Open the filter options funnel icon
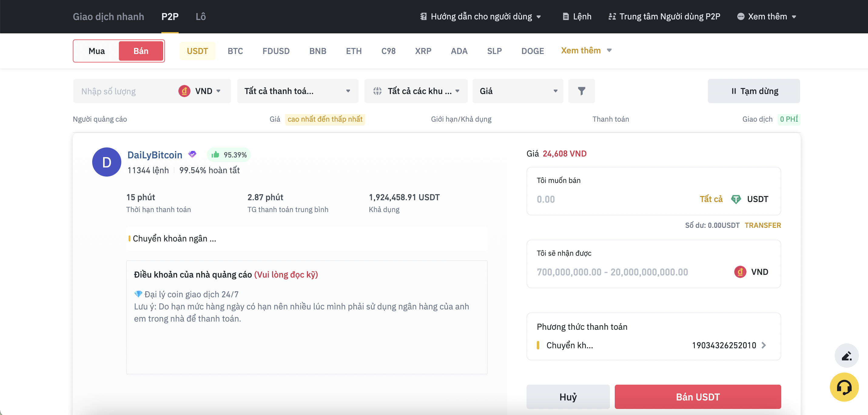The height and width of the screenshot is (415, 868). [582, 91]
